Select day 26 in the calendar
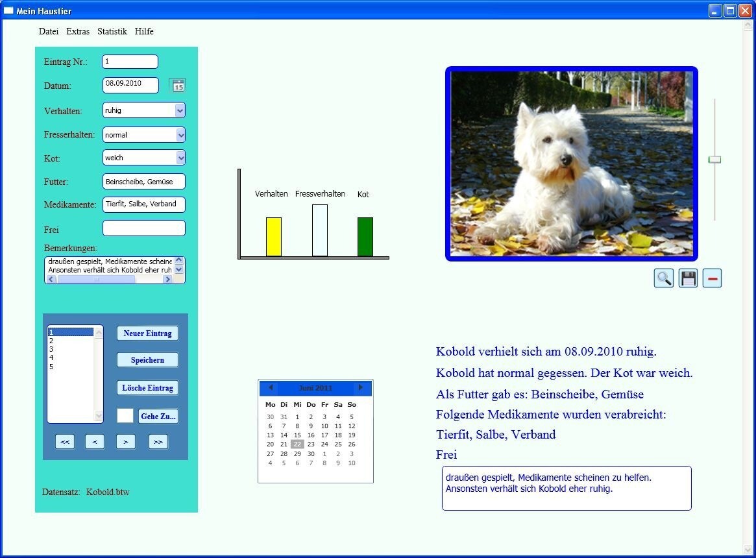 coord(352,444)
